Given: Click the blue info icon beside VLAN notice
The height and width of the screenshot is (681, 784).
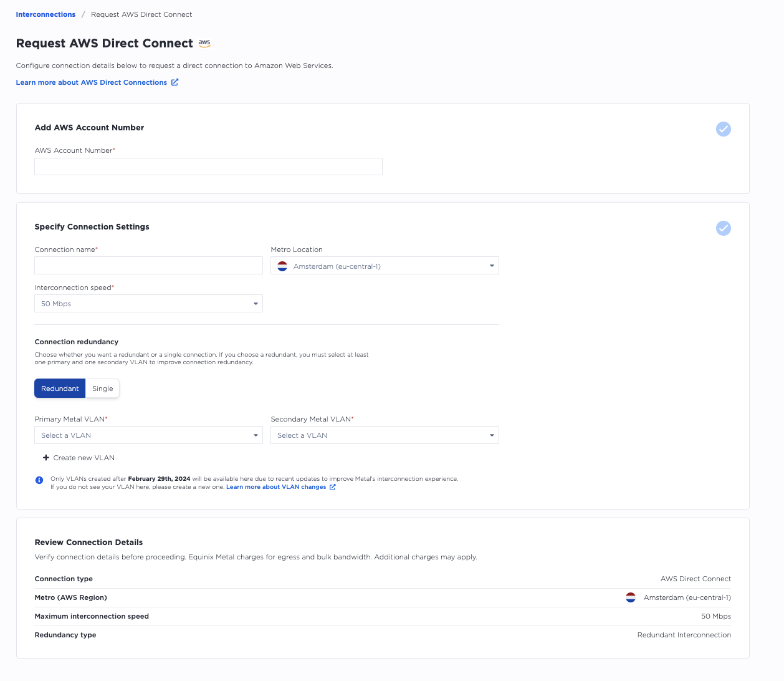Looking at the screenshot, I should click(x=39, y=480).
